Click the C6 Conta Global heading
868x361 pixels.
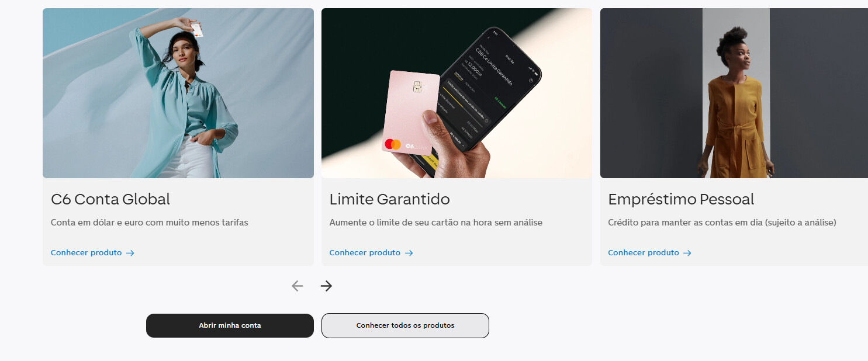click(x=110, y=199)
